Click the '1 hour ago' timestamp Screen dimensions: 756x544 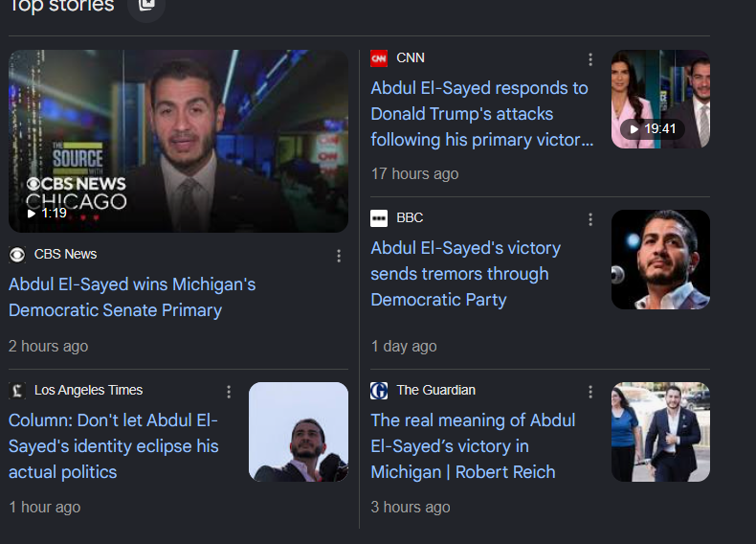tap(44, 507)
